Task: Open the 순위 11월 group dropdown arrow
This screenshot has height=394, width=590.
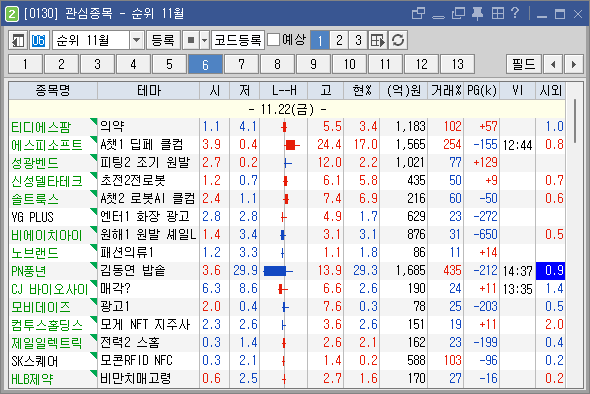Action: click(x=137, y=40)
